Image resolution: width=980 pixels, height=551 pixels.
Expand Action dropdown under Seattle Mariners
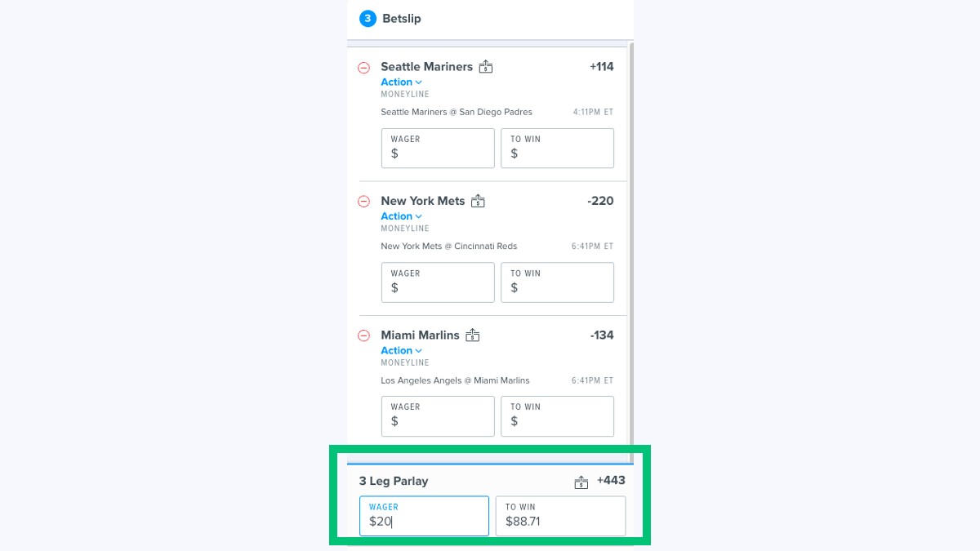(401, 82)
